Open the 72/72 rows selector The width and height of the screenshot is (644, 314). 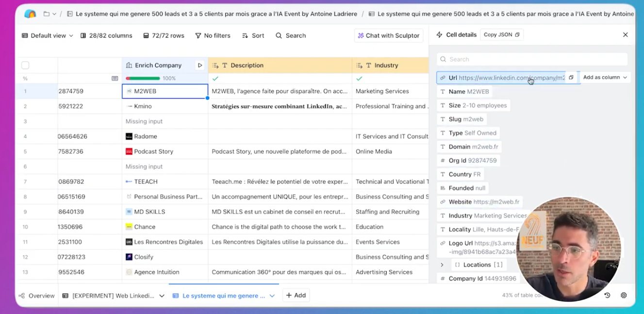(164, 35)
